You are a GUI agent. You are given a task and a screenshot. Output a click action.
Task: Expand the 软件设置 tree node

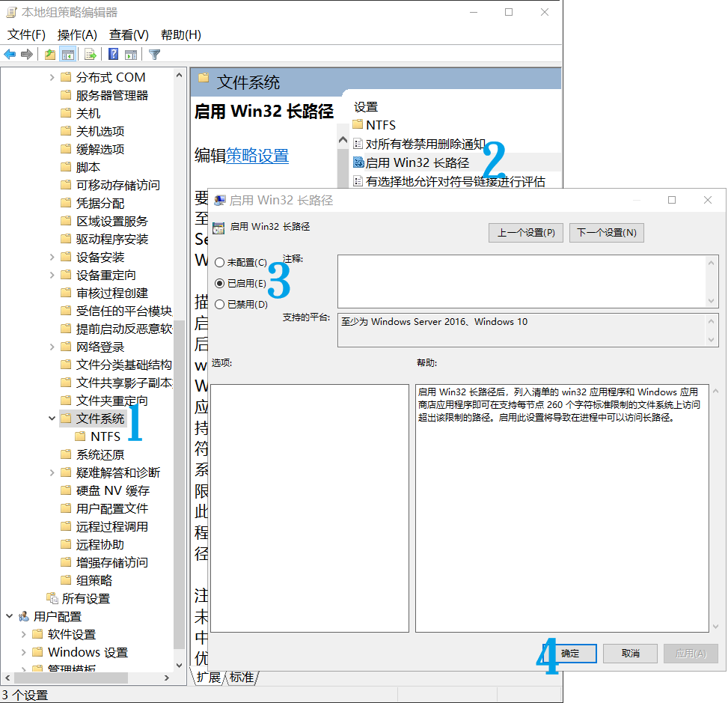(24, 634)
